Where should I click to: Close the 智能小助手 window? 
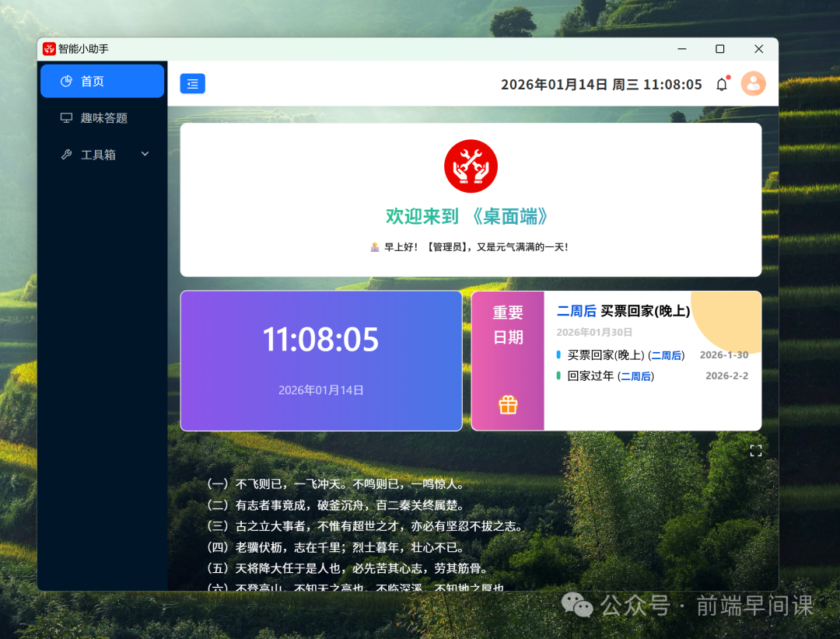(x=758, y=49)
